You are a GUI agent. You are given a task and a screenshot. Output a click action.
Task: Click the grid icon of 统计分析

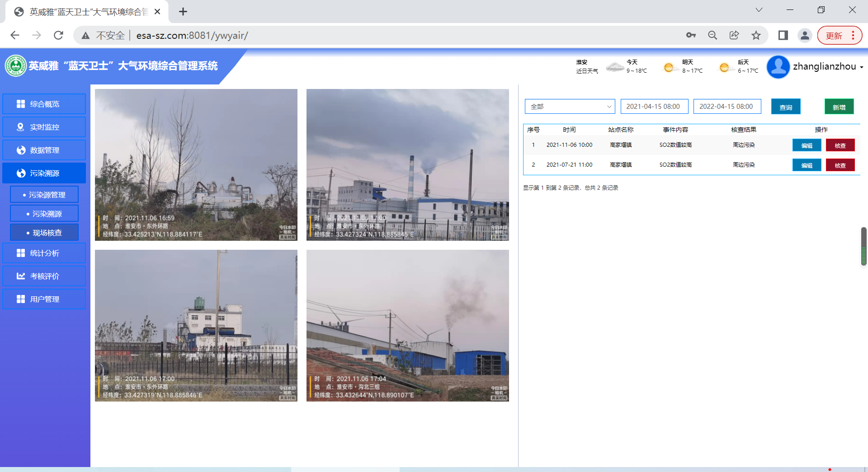coord(21,253)
